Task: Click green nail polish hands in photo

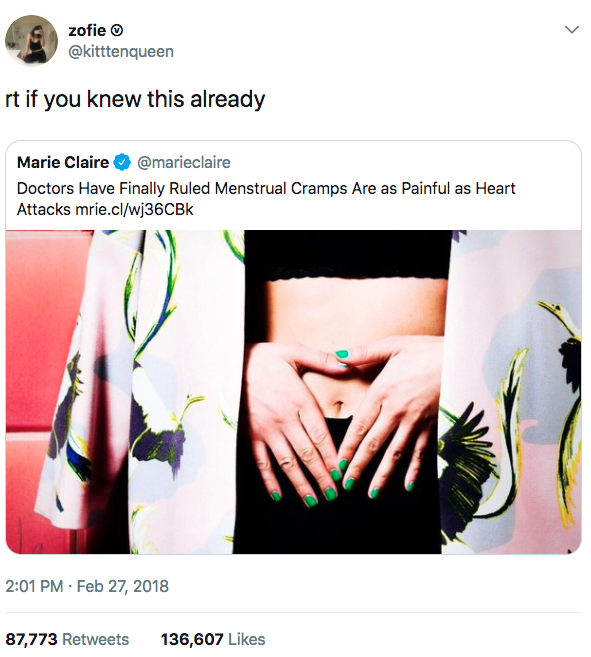Action: (340, 423)
